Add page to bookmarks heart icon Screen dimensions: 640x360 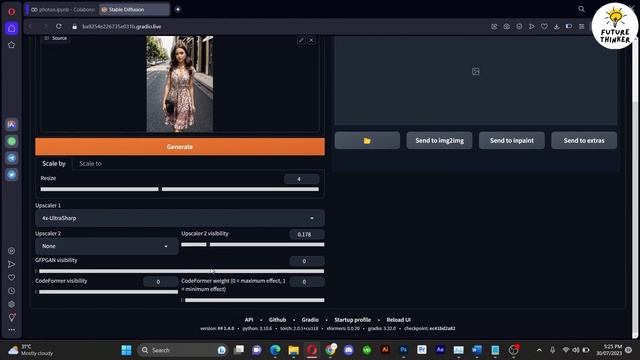pyautogui.click(x=544, y=26)
